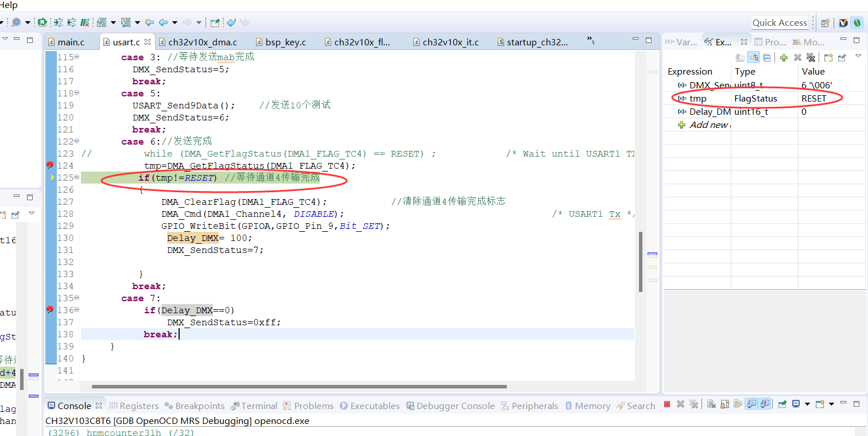Viewport: 868px width, 436px height.
Task: Open the Problems tab
Action: (308, 406)
